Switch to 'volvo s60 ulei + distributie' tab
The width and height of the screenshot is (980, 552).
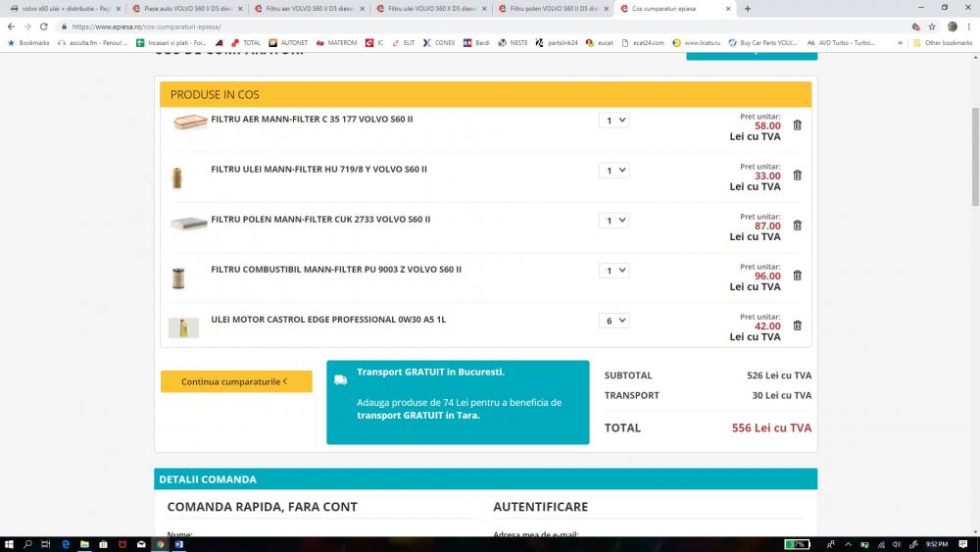[x=65, y=9]
